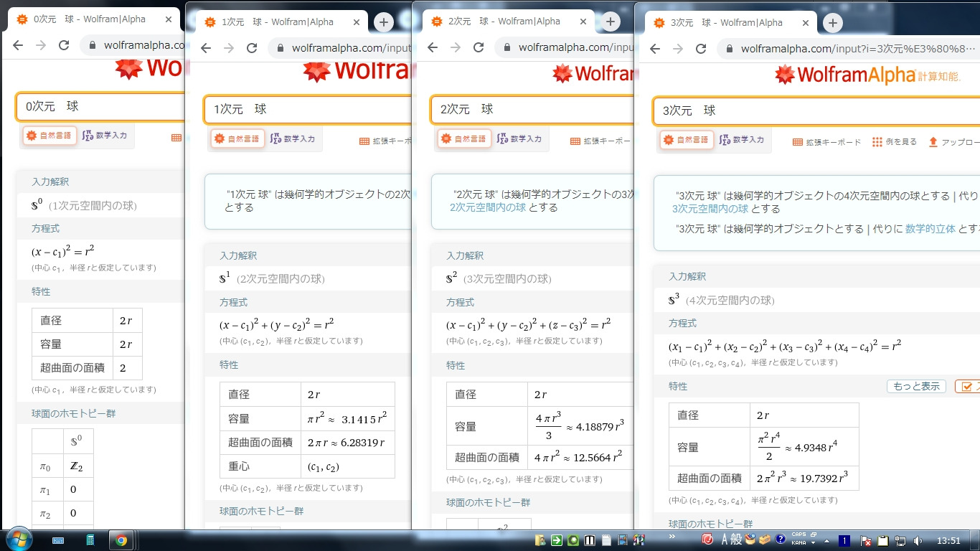The height and width of the screenshot is (551, 980).
Task: Click the search field containing 2次元 球
Action: [531, 110]
